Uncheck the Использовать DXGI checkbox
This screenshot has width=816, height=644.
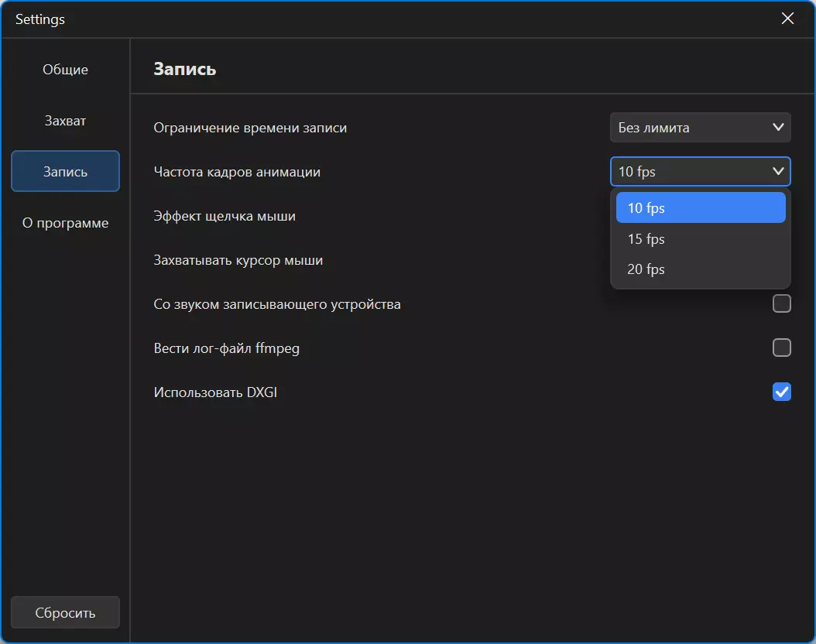click(782, 392)
